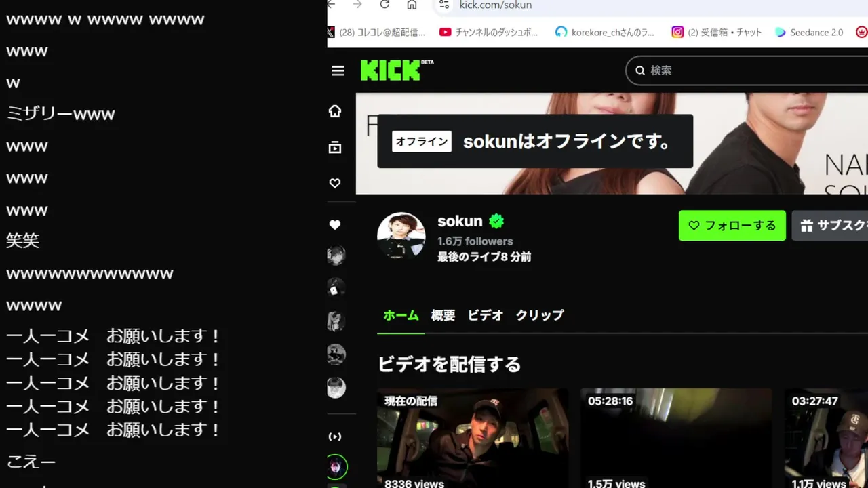Go back in browser history
Screen dimensions: 868x488
[331, 5]
